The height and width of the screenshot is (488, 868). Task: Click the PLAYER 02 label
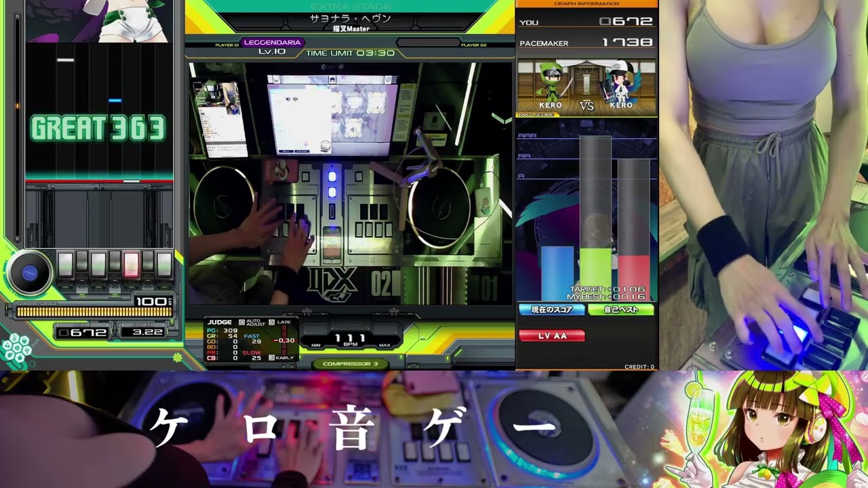pos(473,45)
